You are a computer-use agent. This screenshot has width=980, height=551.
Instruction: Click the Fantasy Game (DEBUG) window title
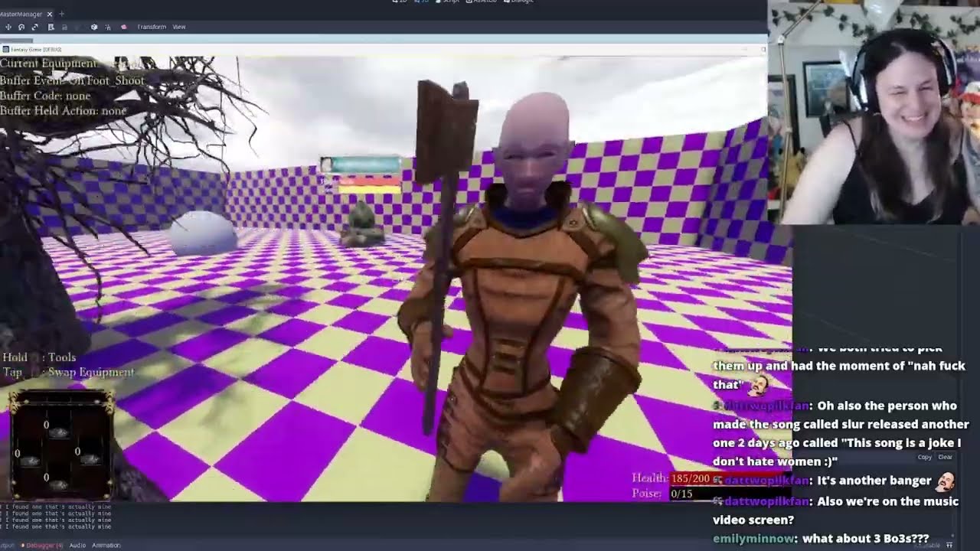pyautogui.click(x=36, y=50)
